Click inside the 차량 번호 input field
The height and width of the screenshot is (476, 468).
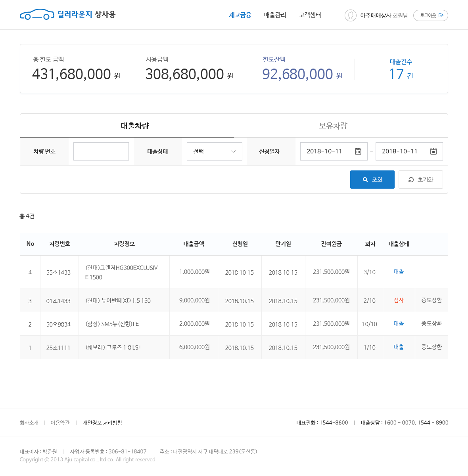[101, 151]
